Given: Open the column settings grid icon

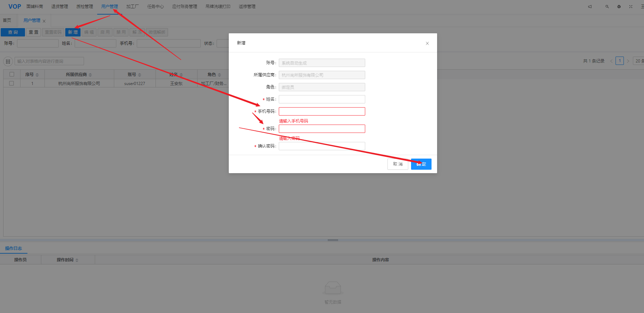Looking at the screenshot, I should coord(8,61).
